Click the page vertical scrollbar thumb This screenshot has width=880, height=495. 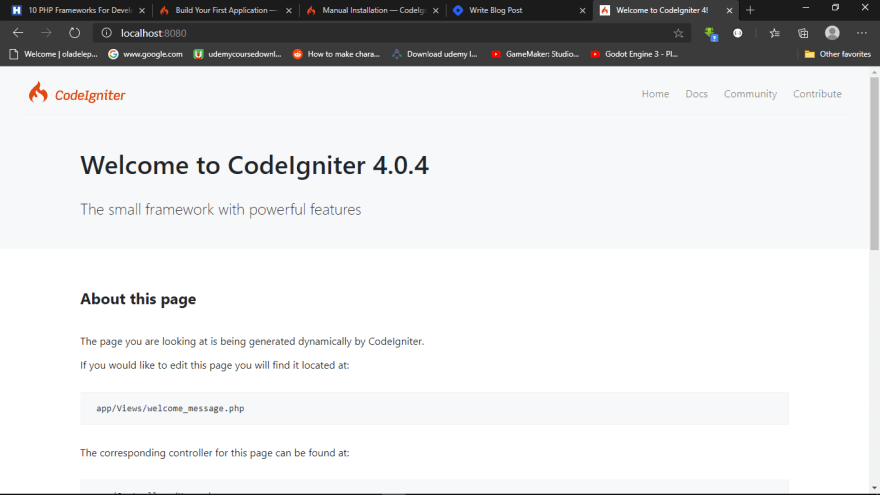(874, 163)
